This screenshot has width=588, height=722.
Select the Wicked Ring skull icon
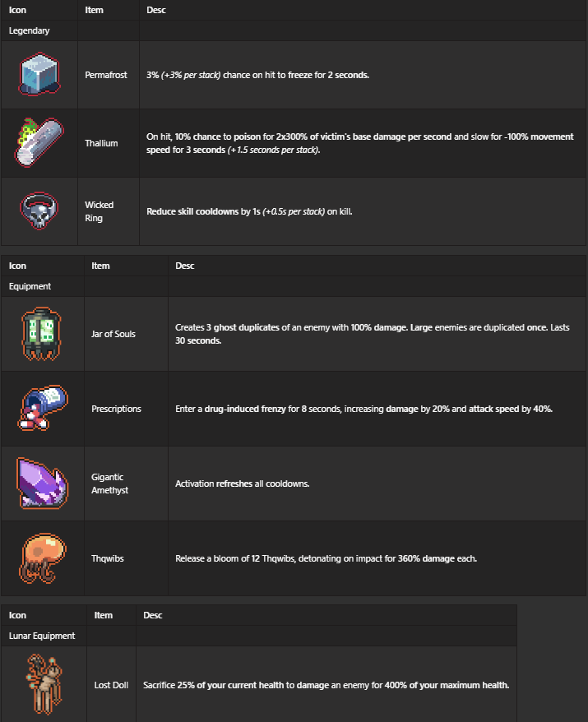point(39,211)
